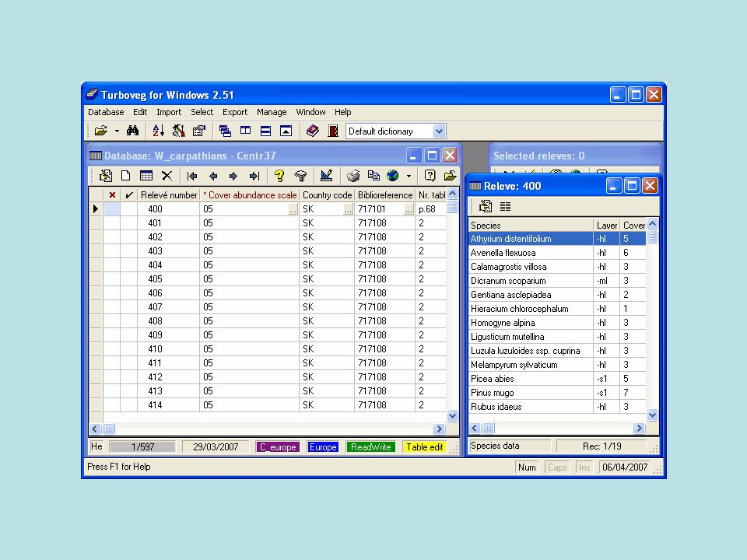Image resolution: width=747 pixels, height=560 pixels.
Task: Jump to last record arrow
Action: (254, 177)
